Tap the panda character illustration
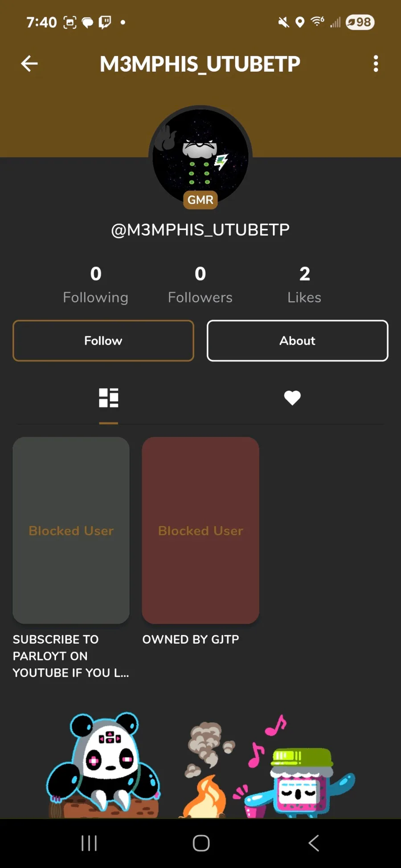401x868 pixels. (x=103, y=765)
